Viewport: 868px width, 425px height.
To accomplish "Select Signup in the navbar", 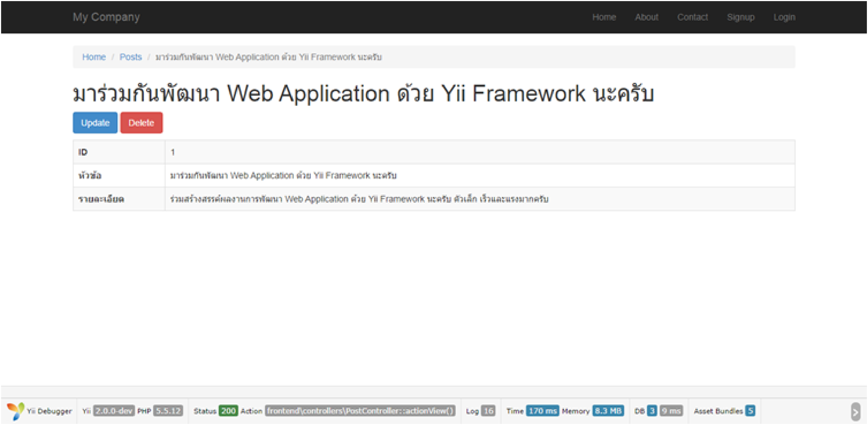I will point(741,17).
